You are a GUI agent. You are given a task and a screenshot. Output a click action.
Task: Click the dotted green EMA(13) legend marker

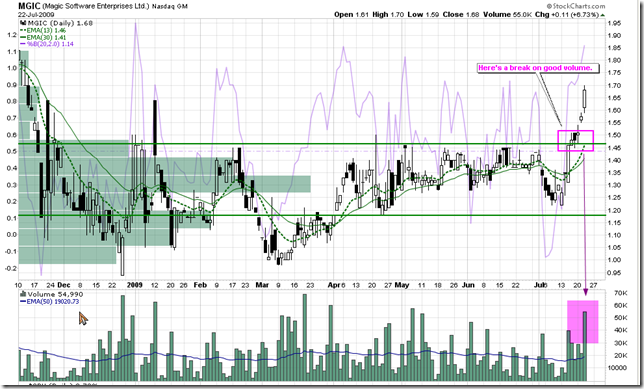pyautogui.click(x=23, y=30)
